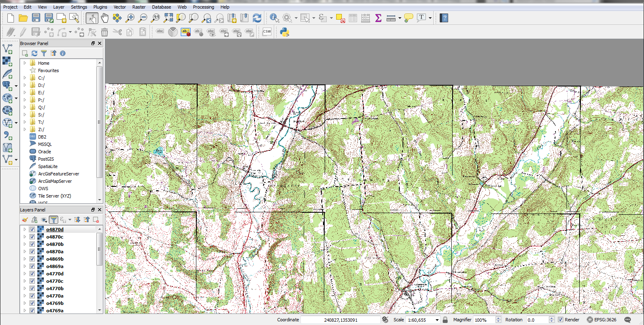Remove selected layer in Layers Panel
The height and width of the screenshot is (325, 644).
[96, 220]
